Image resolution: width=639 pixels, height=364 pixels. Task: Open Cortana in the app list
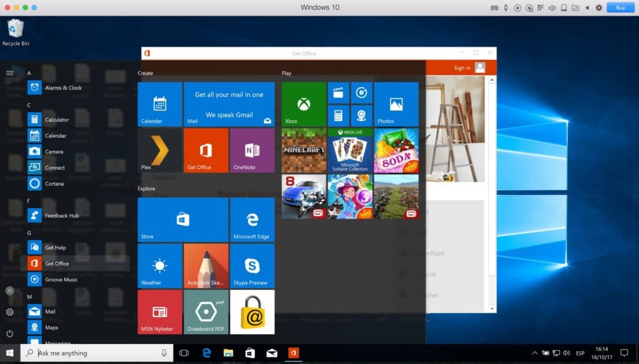75,184
